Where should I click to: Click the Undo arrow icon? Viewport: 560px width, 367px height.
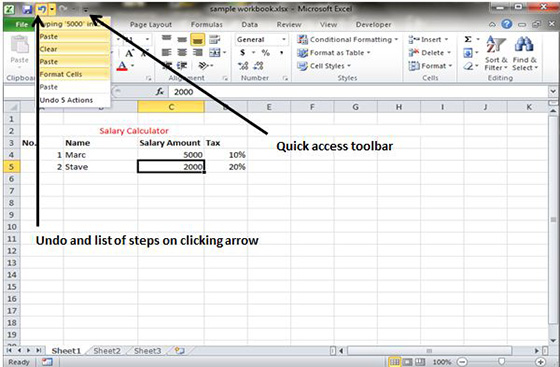[42, 9]
